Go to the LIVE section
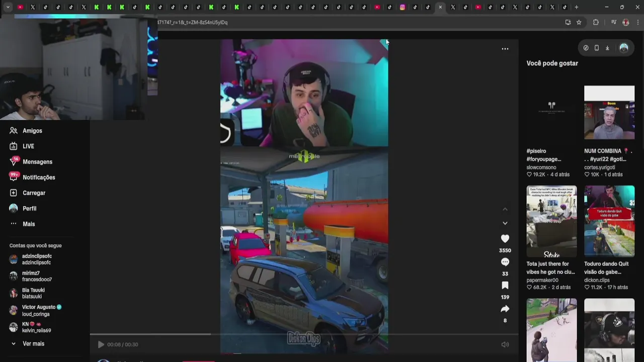Viewport: 644px width, 362px height. pos(22,146)
